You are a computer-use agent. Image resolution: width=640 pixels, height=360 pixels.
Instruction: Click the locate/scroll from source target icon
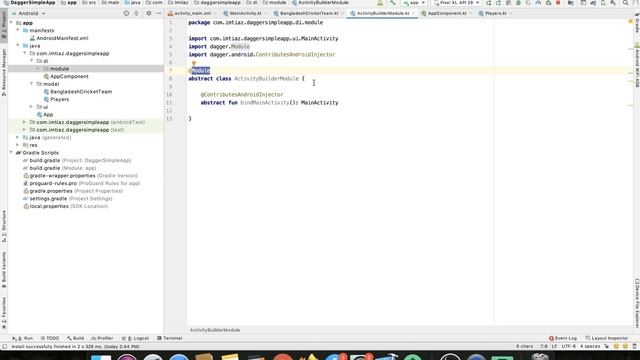[126, 13]
